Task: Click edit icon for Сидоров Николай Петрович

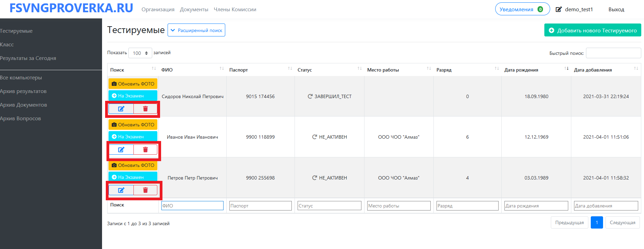Action: click(121, 109)
